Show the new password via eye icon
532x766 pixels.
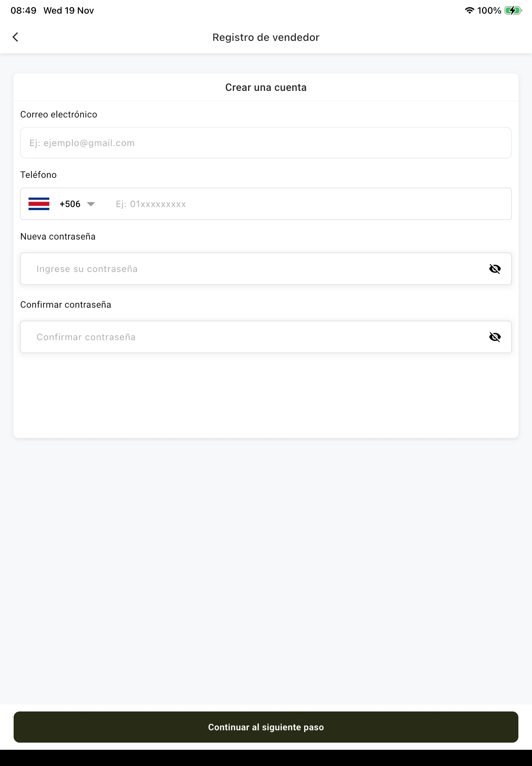coord(495,269)
